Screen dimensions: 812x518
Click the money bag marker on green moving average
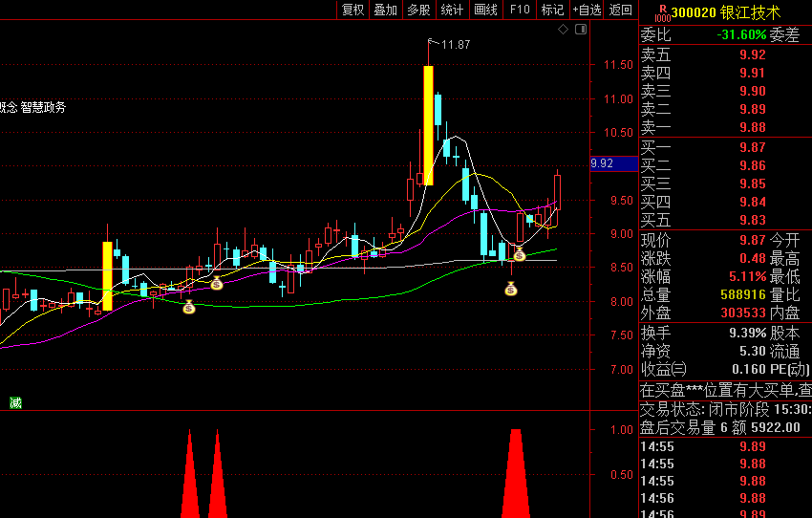(189, 307)
